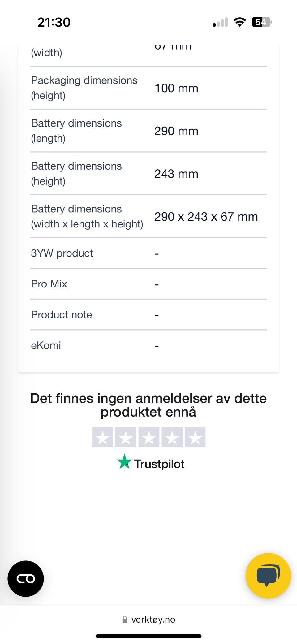This screenshot has width=297, height=644.
Task: Open the yellow chat support bubble
Action: coord(268,576)
